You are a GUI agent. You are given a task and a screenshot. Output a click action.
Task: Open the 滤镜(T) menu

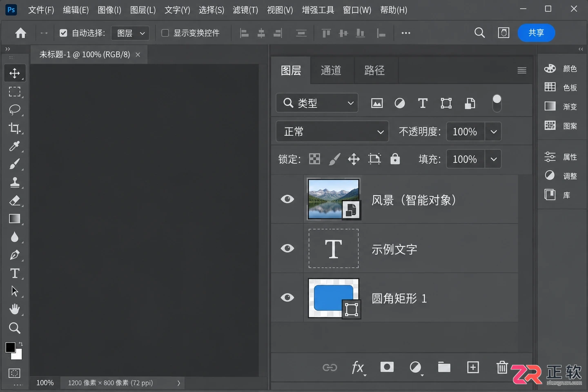[245, 10]
